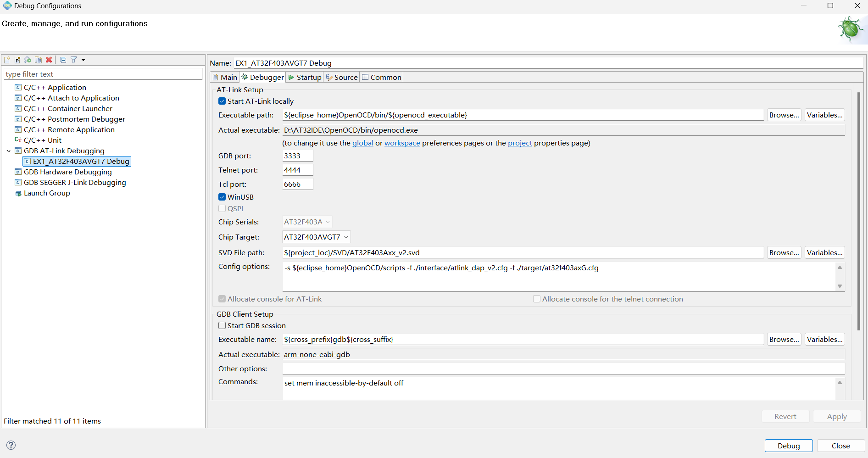Toggle the QSPI checkbox
Image resolution: width=868 pixels, height=458 pixels.
(x=222, y=208)
